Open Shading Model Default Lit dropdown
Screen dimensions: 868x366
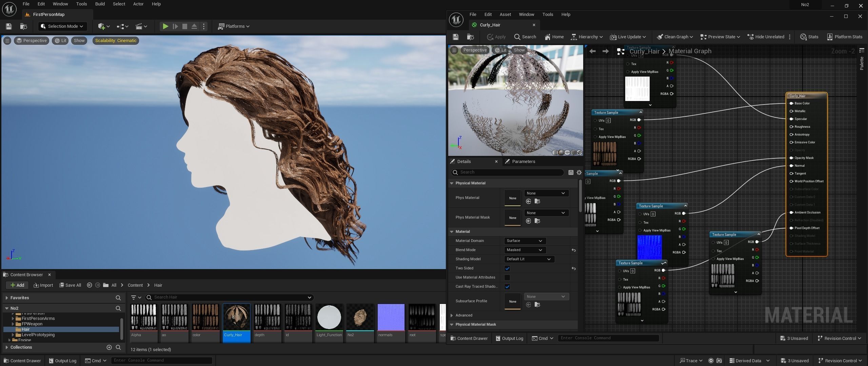[x=529, y=259]
